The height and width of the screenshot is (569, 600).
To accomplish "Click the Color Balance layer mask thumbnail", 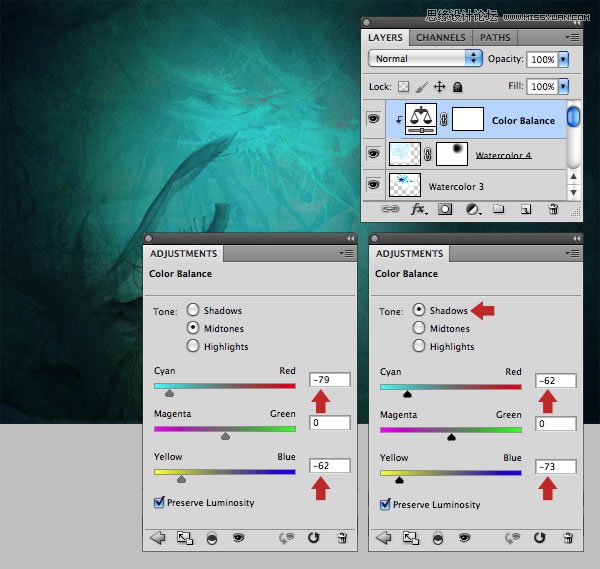I will coord(468,119).
